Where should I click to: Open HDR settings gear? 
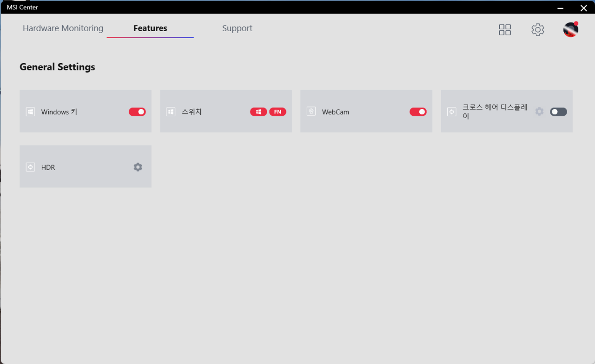click(138, 167)
